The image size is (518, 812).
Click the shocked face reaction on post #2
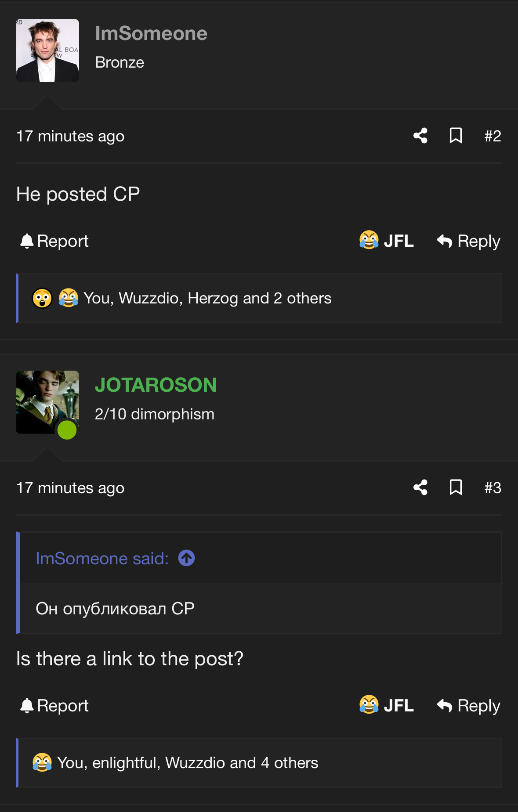[x=42, y=298]
